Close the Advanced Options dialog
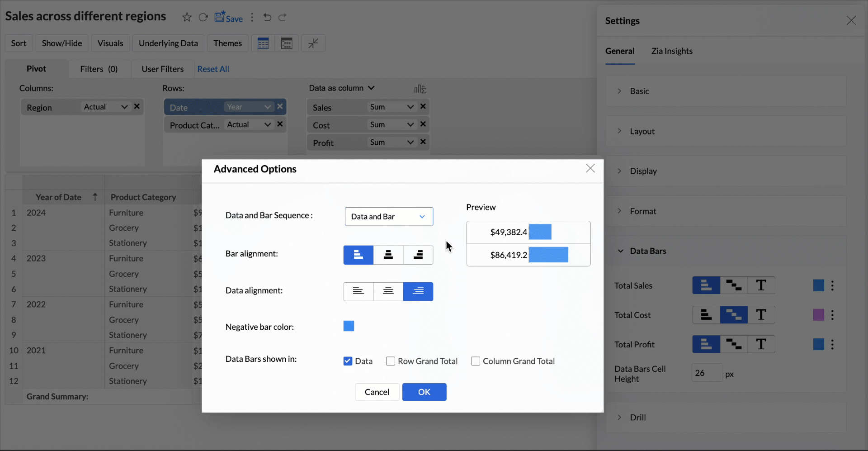Screen dimensions: 868x451 click(x=590, y=169)
